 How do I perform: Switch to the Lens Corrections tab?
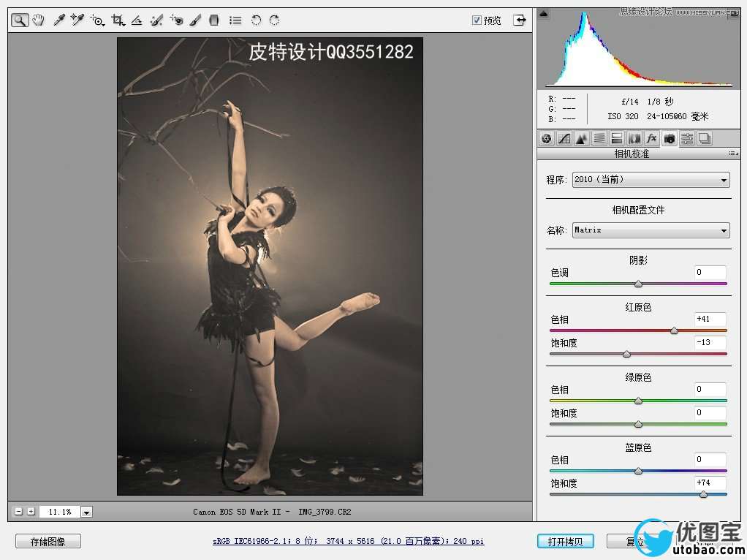(634, 139)
